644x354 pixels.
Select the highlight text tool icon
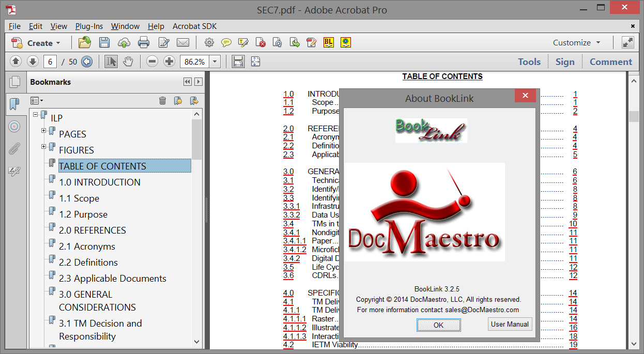[x=243, y=43]
